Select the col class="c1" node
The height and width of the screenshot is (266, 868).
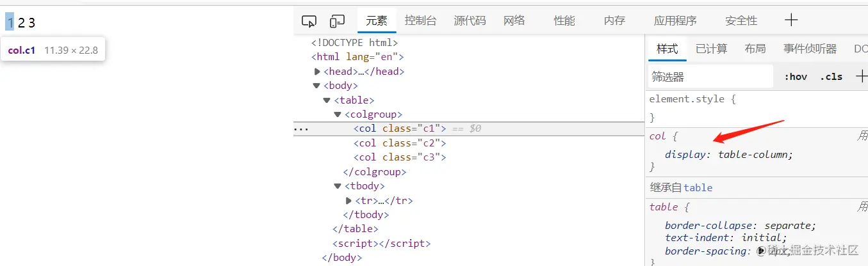(400, 129)
